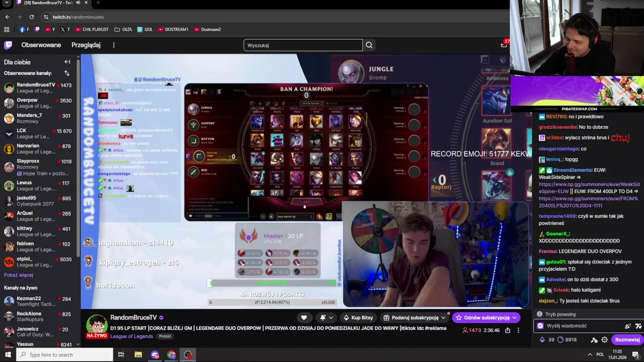
Task: Open the DOSTREAM1 bookmark
Action: pos(173,29)
